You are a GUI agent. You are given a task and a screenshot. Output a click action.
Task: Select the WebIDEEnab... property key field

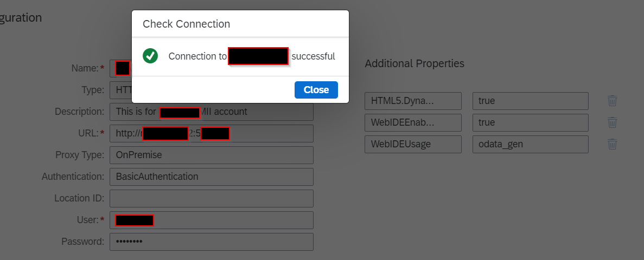pyautogui.click(x=413, y=122)
